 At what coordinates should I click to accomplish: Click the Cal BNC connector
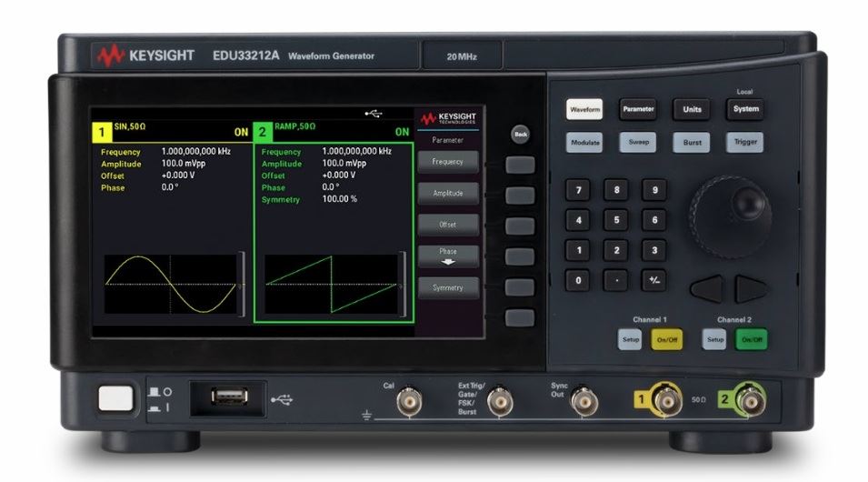coord(409,402)
